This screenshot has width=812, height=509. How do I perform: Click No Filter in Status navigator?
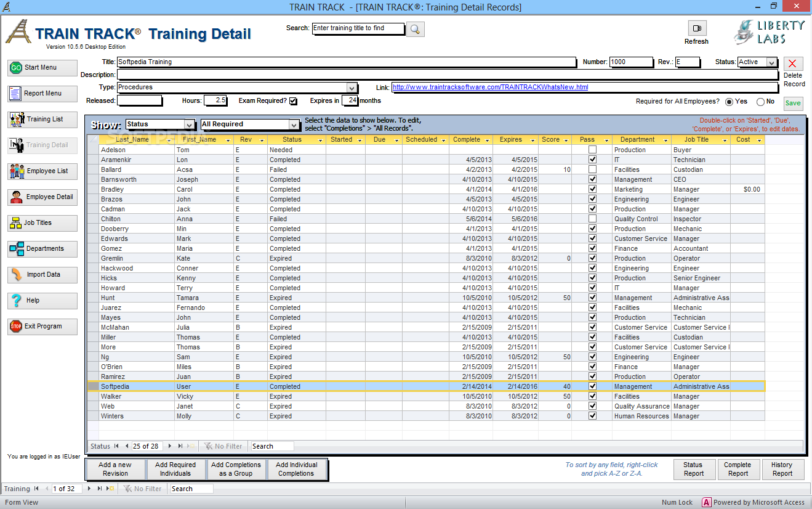(223, 446)
